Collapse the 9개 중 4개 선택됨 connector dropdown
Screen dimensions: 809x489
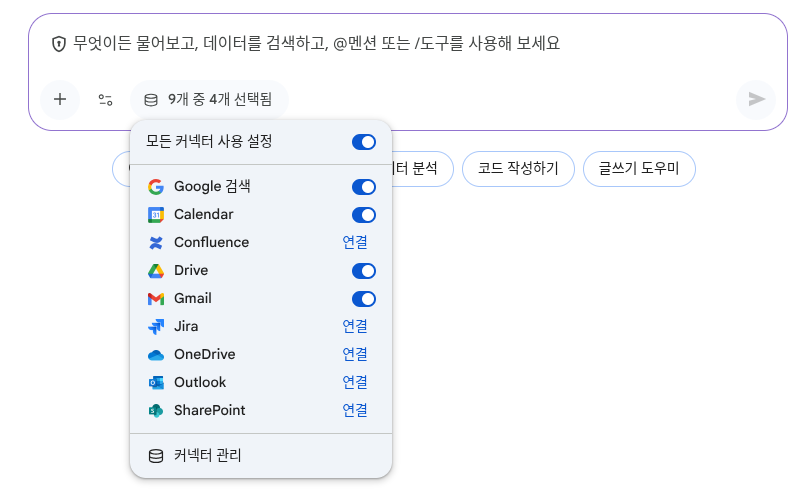click(x=209, y=99)
